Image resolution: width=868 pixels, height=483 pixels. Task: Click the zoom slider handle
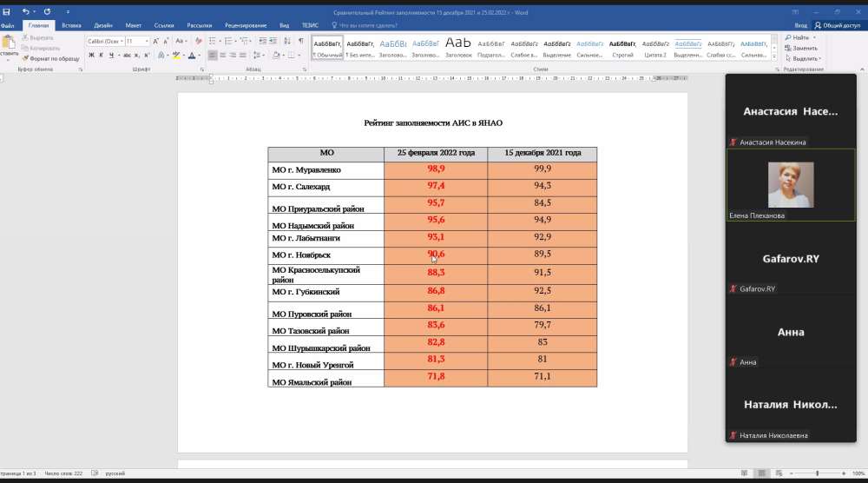click(x=817, y=473)
